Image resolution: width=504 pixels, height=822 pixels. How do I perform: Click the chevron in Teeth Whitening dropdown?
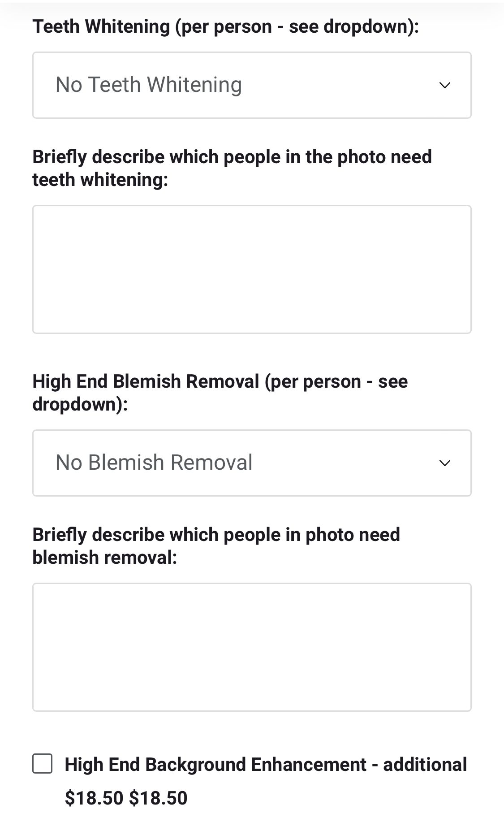tap(444, 85)
